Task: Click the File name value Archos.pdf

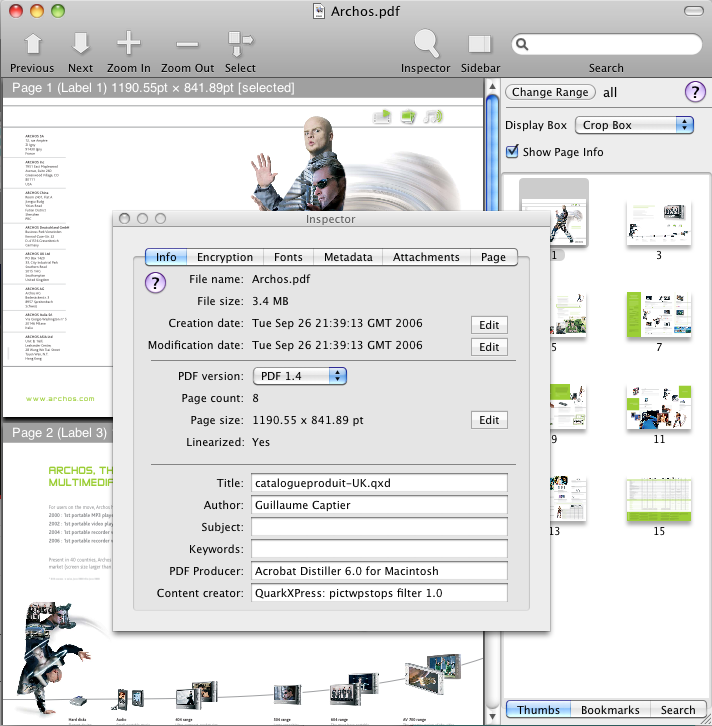Action: click(x=281, y=279)
